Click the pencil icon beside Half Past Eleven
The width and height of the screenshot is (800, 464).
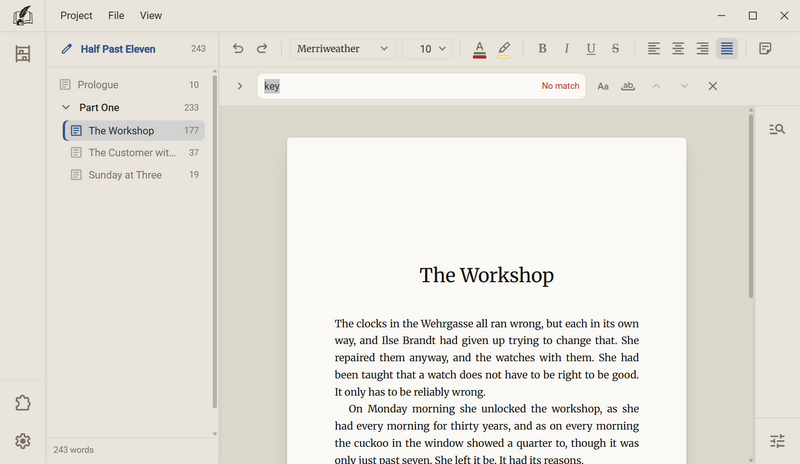click(66, 49)
